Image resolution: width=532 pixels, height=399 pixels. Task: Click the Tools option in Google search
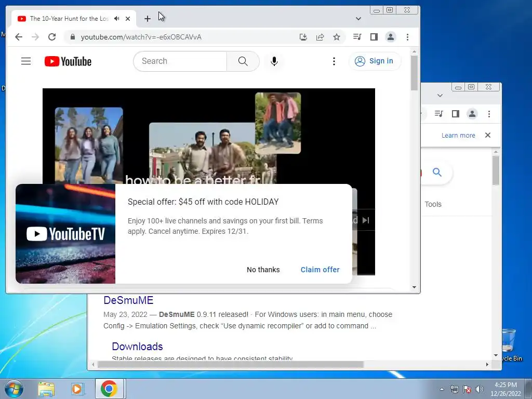(x=433, y=204)
